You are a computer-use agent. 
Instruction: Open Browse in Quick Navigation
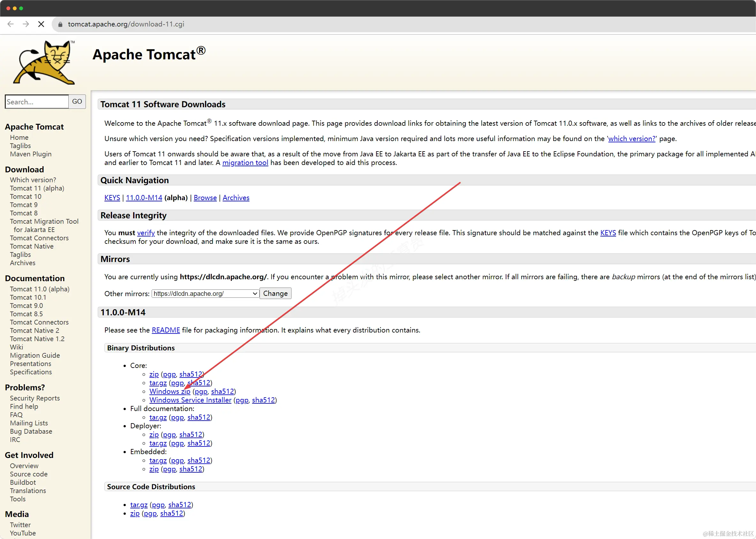point(205,198)
